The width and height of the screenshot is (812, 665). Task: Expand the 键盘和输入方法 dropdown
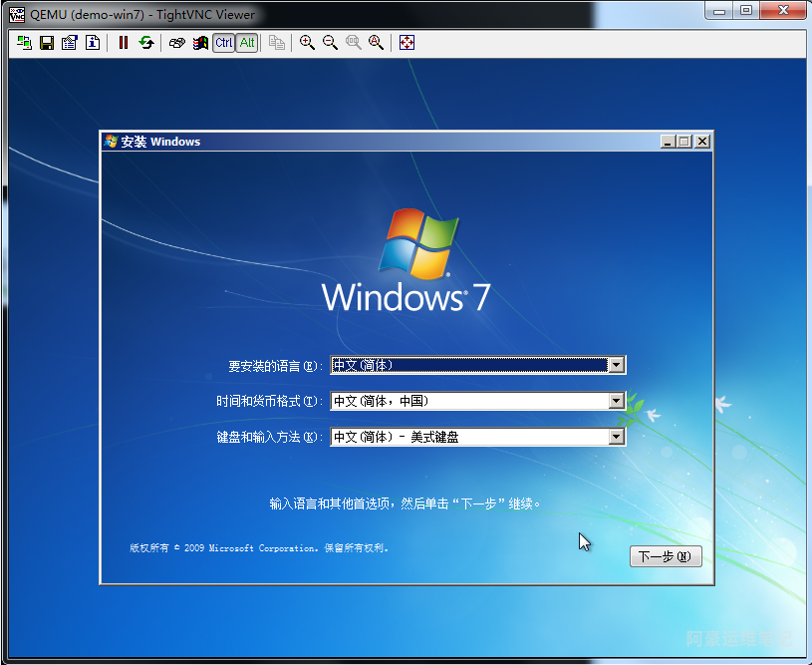616,437
